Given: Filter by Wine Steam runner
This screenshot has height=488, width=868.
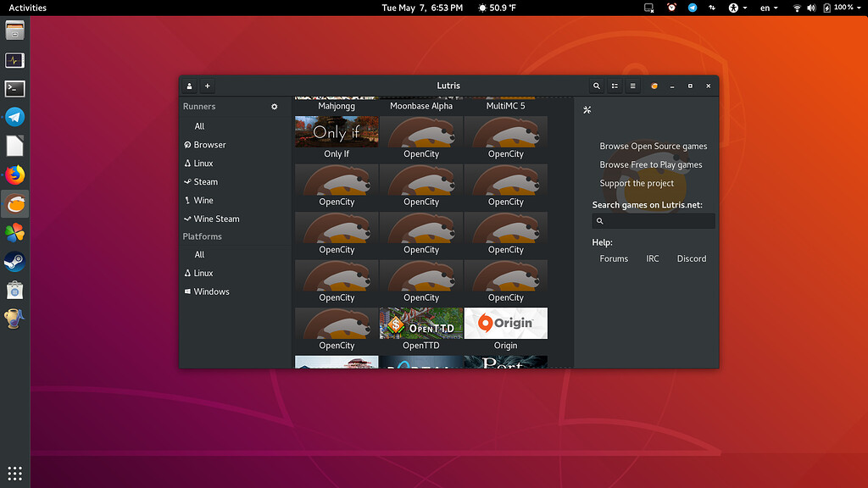Looking at the screenshot, I should (216, 219).
